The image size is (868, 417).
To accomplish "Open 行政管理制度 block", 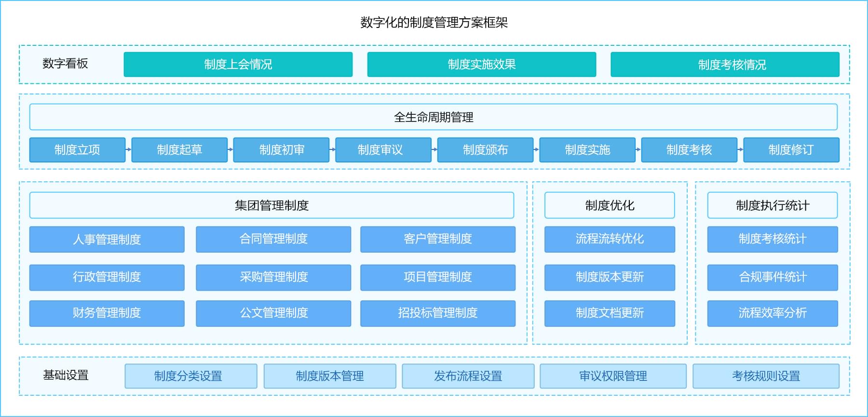I will pos(107,278).
